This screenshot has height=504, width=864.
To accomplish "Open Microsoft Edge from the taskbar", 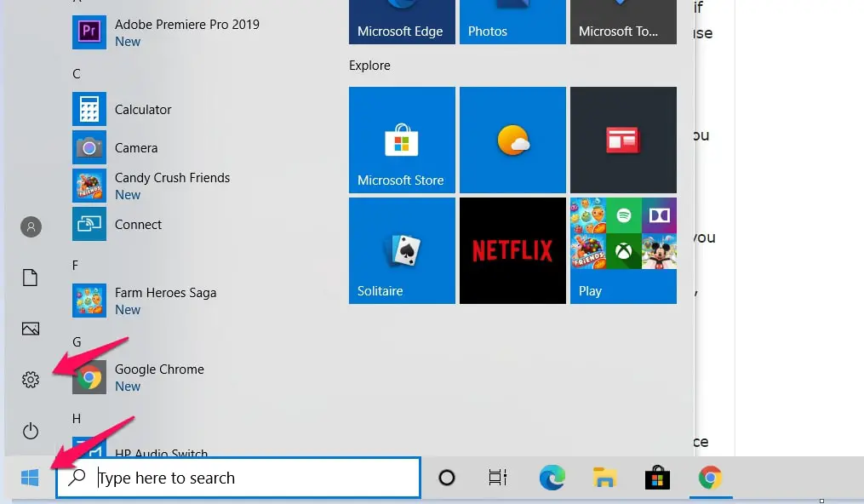I will click(552, 478).
